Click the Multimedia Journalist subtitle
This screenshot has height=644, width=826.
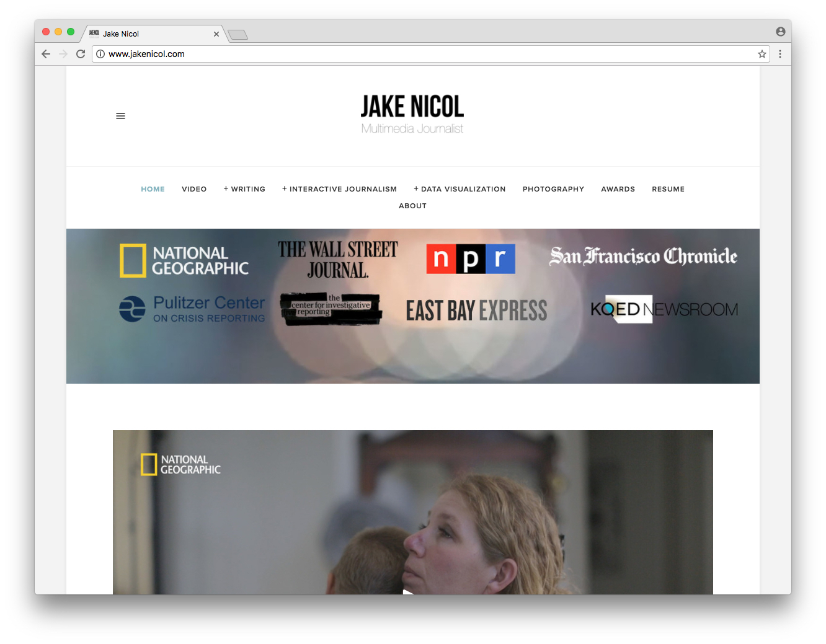412,128
